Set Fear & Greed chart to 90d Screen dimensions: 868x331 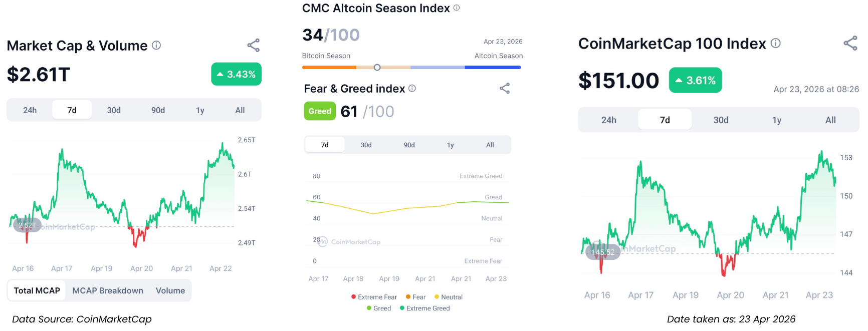point(409,145)
